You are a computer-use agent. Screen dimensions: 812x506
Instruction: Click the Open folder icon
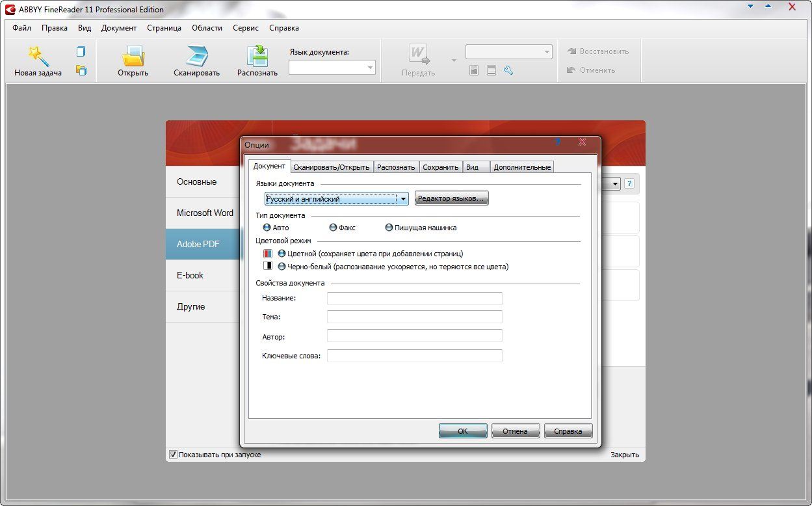133,56
